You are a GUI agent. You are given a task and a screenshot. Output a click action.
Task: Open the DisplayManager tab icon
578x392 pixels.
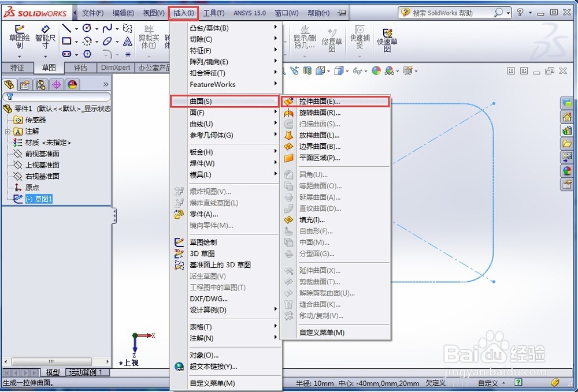pyautogui.click(x=72, y=85)
